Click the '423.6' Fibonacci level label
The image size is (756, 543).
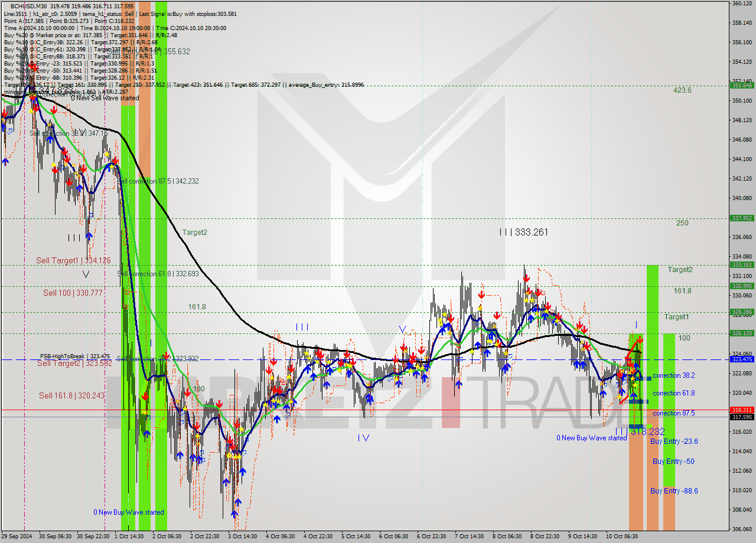tap(682, 90)
